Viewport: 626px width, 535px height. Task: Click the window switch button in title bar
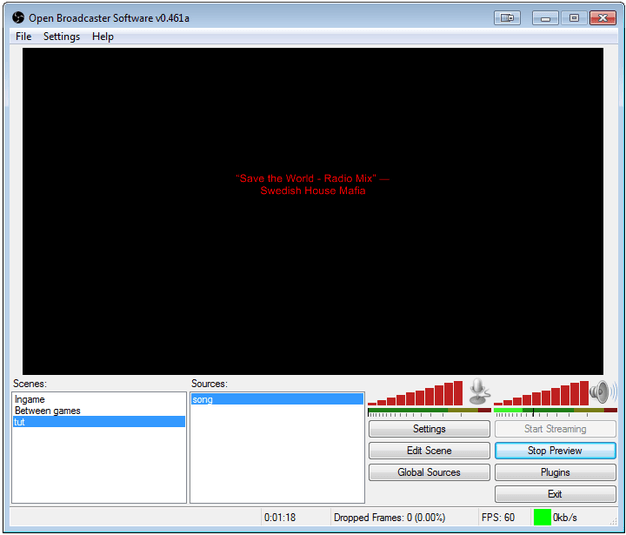(x=507, y=18)
